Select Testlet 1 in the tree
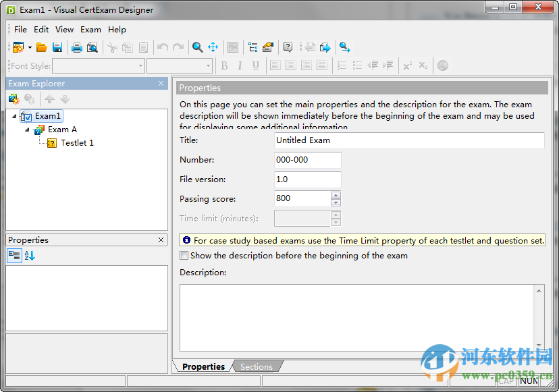 (77, 143)
